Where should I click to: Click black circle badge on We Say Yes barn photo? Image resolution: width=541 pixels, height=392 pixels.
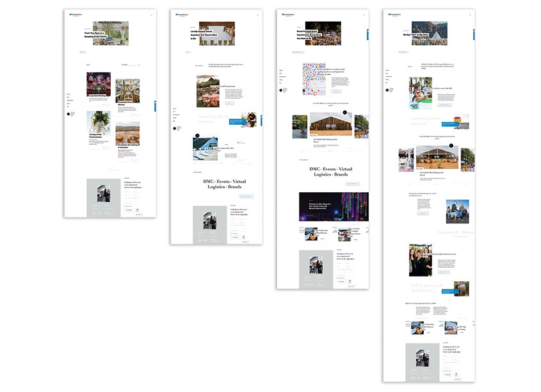tap(451, 145)
